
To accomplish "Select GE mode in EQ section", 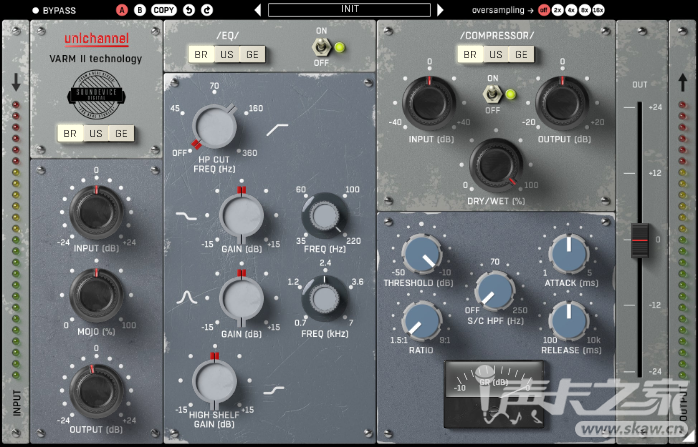I will tap(252, 54).
